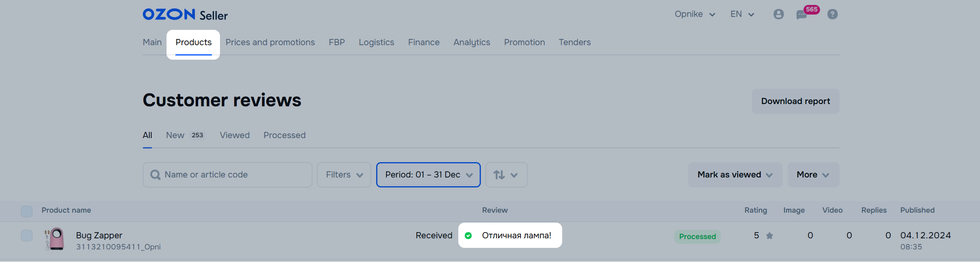Open the user profile icon
Viewport: 980px width, 262px height.
click(778, 15)
